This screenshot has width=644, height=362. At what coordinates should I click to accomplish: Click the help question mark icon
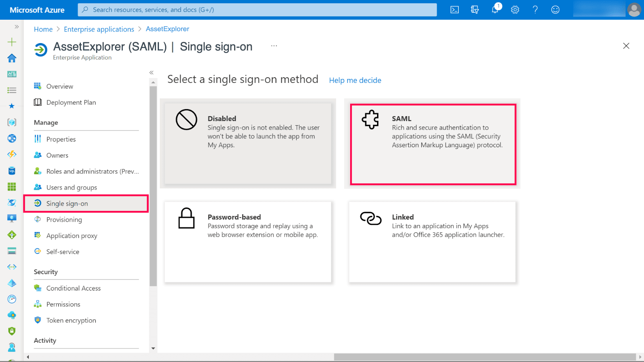coord(535,10)
